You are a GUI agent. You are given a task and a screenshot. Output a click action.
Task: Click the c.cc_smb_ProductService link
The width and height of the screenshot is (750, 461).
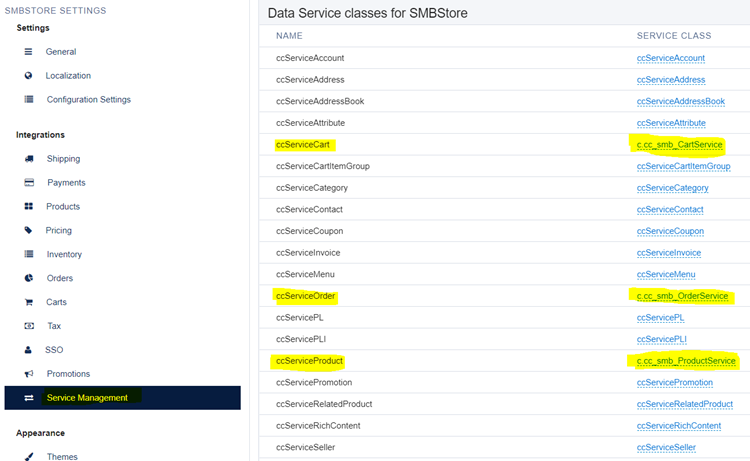[686, 361]
